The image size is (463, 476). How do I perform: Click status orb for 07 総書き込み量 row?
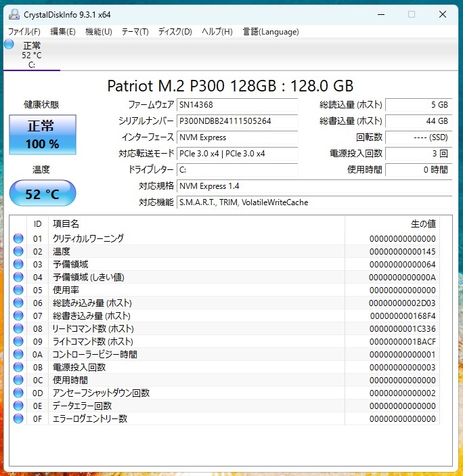[18, 316]
